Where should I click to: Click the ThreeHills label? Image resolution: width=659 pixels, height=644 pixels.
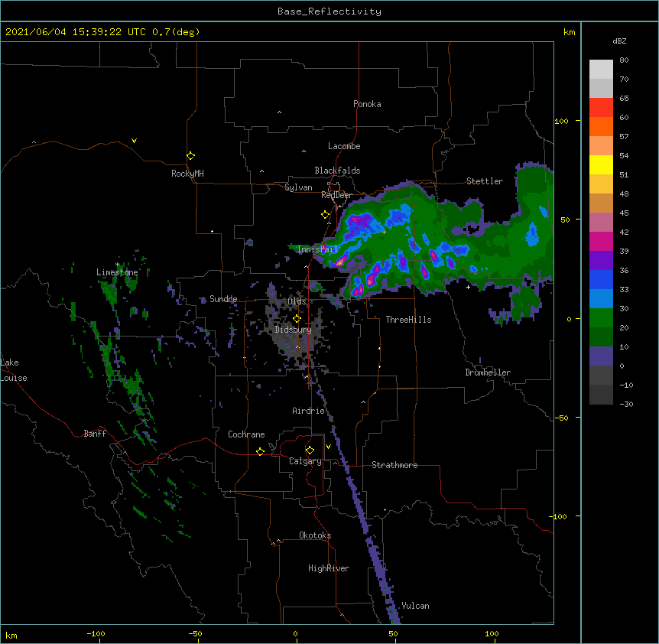click(x=408, y=320)
